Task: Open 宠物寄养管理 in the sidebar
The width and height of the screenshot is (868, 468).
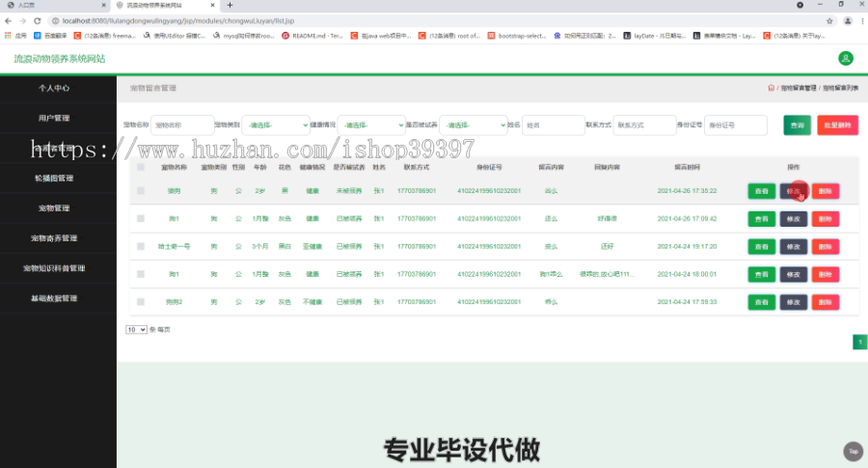Action: click(54, 238)
